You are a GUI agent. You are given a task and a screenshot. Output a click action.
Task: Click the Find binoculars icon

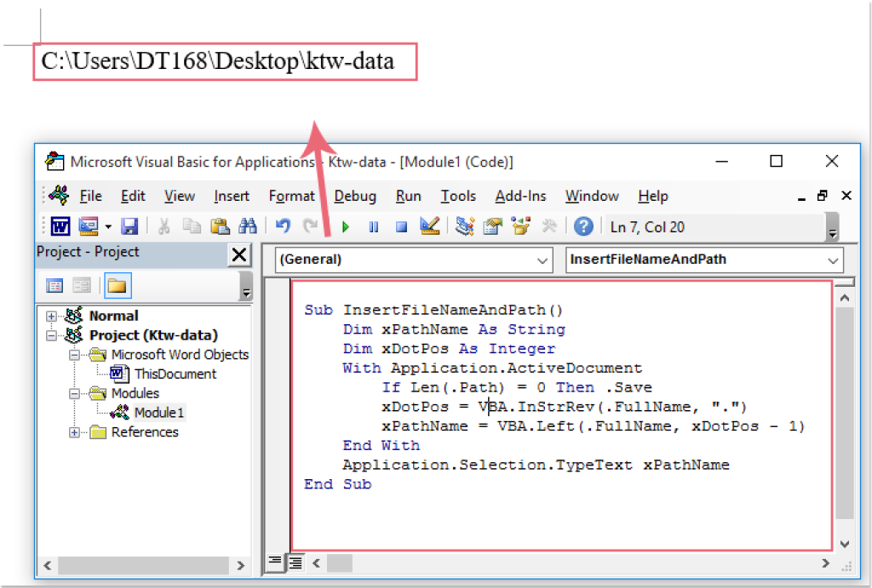point(248,227)
